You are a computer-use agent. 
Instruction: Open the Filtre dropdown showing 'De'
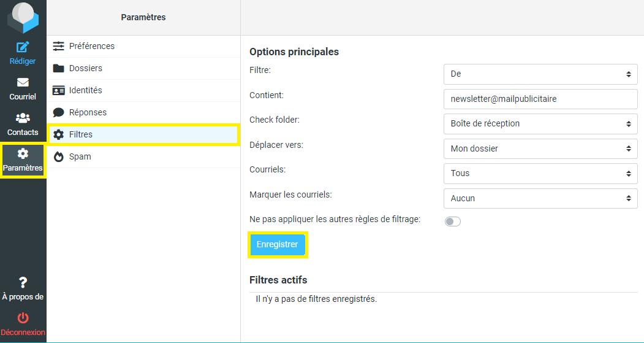point(540,74)
